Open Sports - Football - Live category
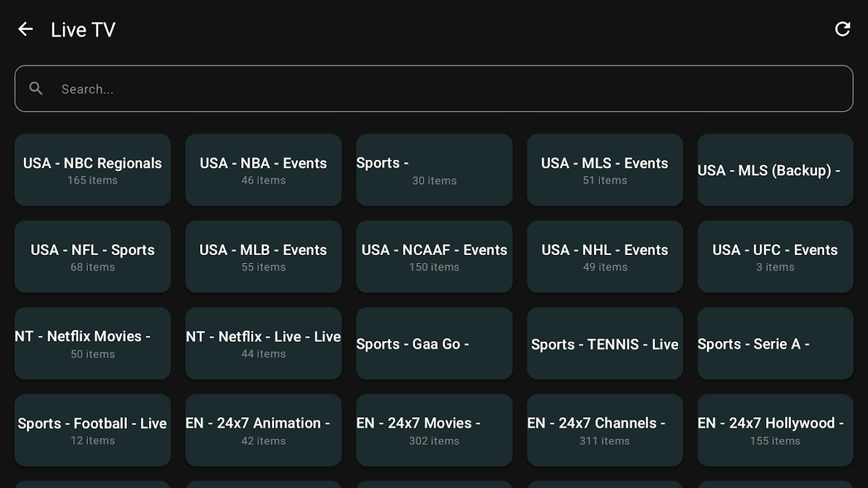Screen dimensions: 868x488 tap(93, 430)
